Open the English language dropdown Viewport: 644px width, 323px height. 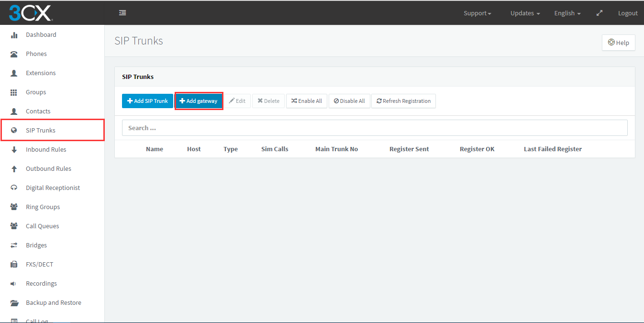567,13
